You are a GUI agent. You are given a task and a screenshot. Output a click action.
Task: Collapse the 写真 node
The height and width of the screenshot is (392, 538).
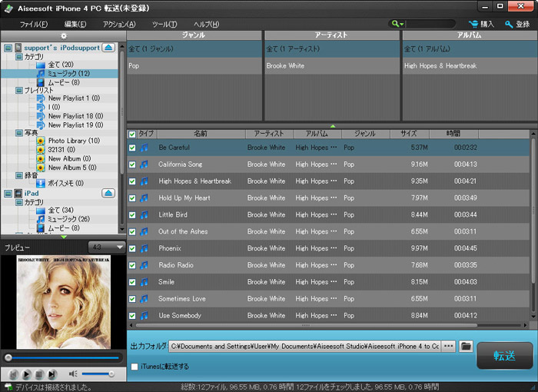19,133
